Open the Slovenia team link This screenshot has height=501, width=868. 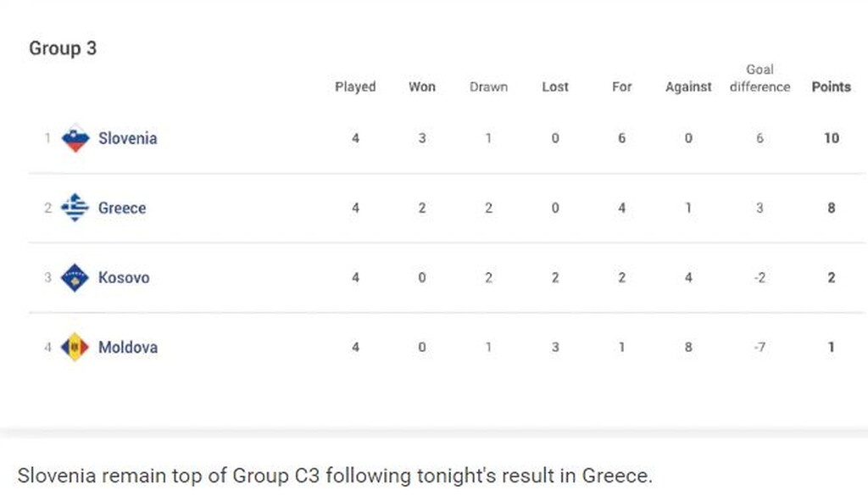(x=127, y=138)
